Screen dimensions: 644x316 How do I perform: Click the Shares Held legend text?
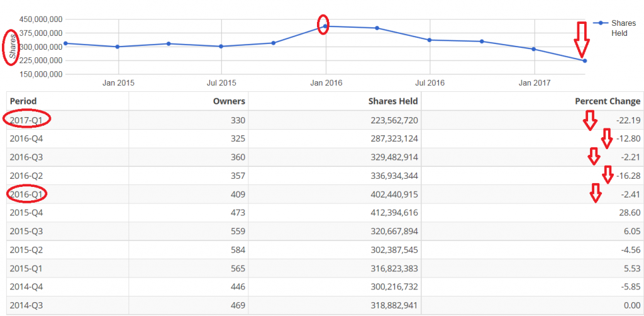pyautogui.click(x=623, y=28)
